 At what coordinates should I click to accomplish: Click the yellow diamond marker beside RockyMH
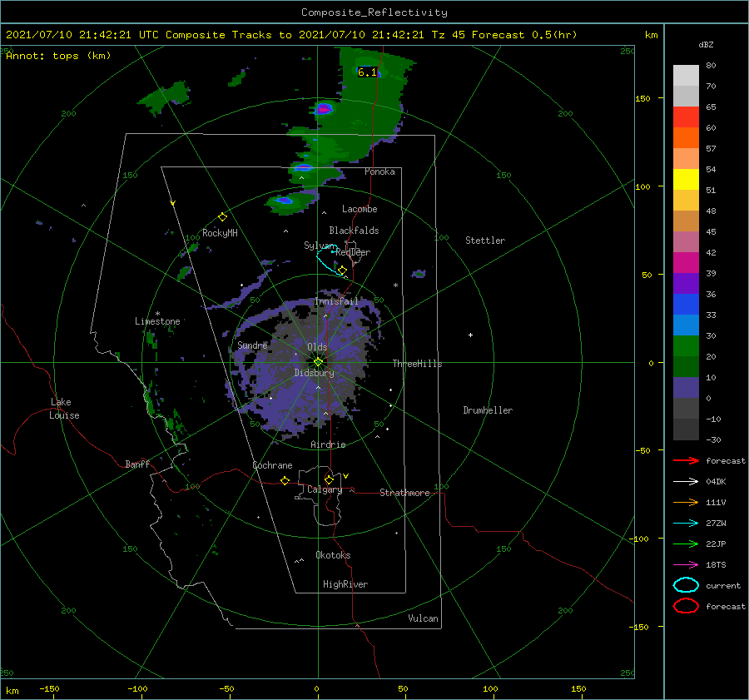(222, 217)
